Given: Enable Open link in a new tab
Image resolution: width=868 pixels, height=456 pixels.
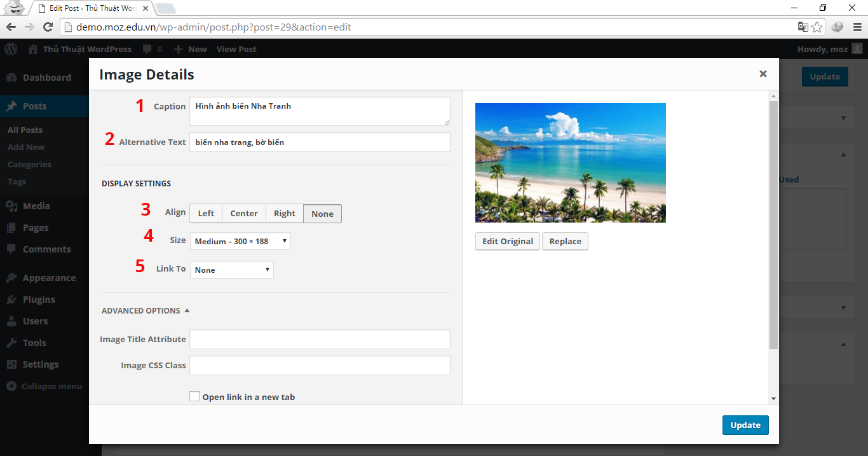Looking at the screenshot, I should 194,396.
